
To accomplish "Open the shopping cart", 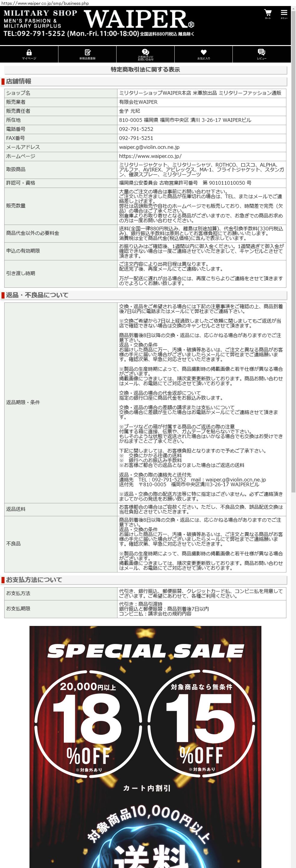I will [x=268, y=14].
